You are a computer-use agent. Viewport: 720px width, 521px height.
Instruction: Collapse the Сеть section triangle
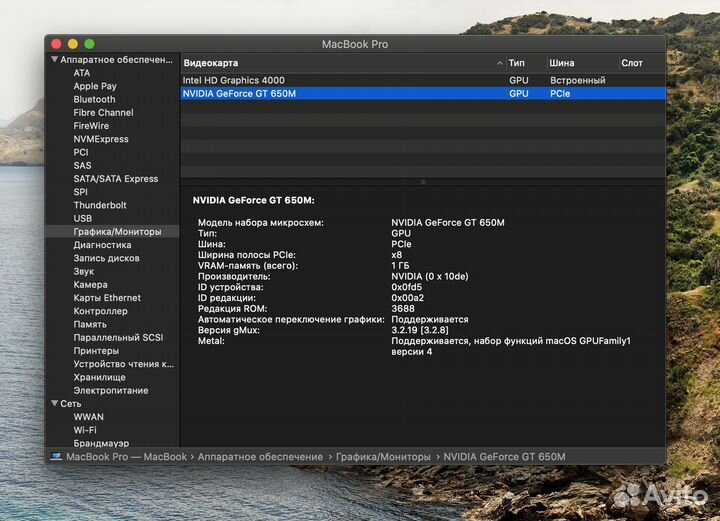pos(54,403)
